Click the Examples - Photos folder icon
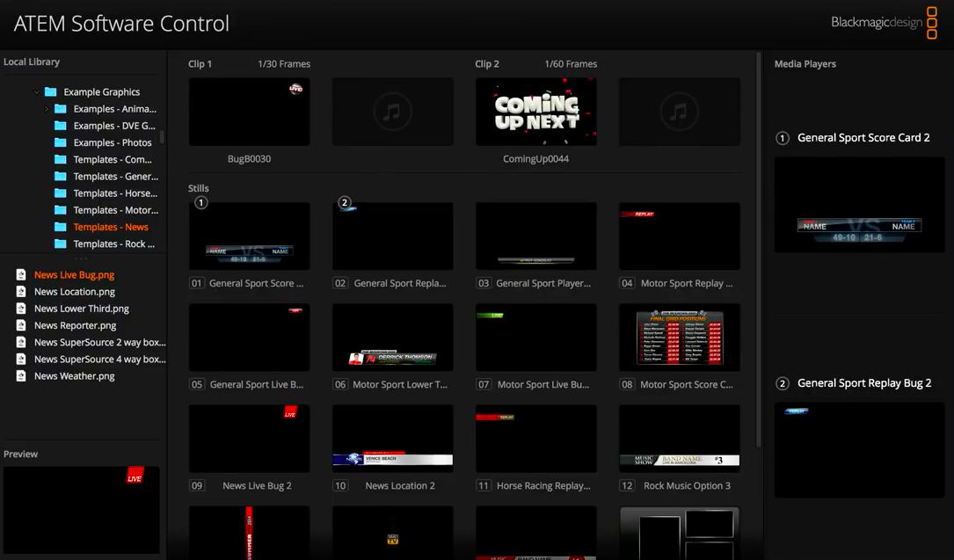This screenshot has width=954, height=560. (61, 142)
